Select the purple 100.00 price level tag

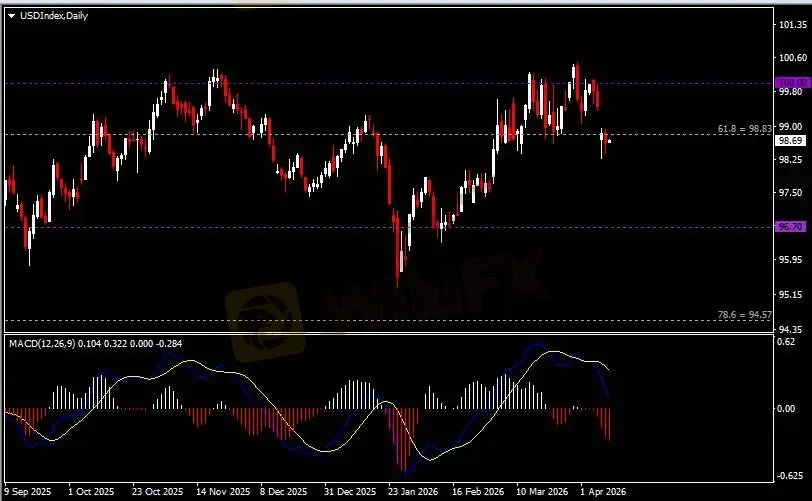tap(791, 83)
